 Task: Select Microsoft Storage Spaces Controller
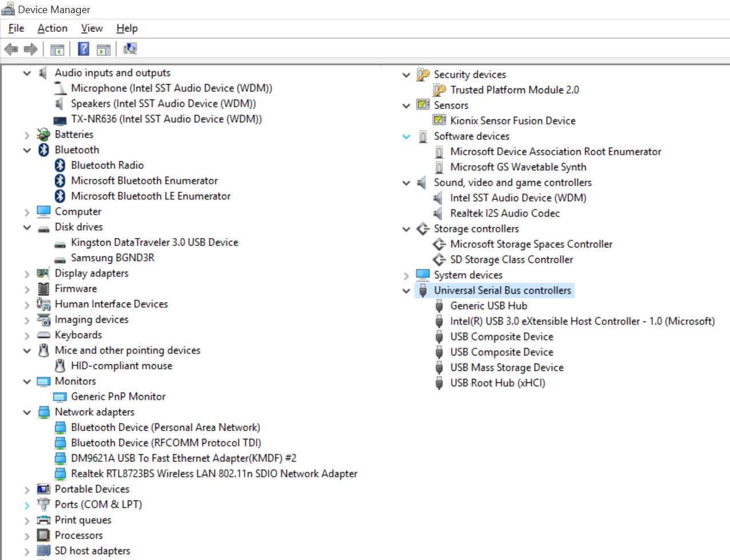(x=531, y=244)
